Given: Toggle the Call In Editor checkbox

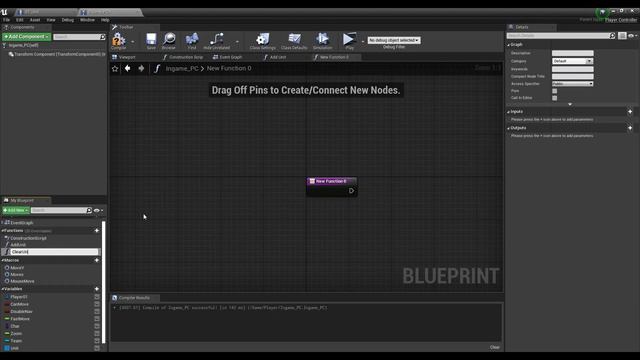Looking at the screenshot, I should point(554,98).
